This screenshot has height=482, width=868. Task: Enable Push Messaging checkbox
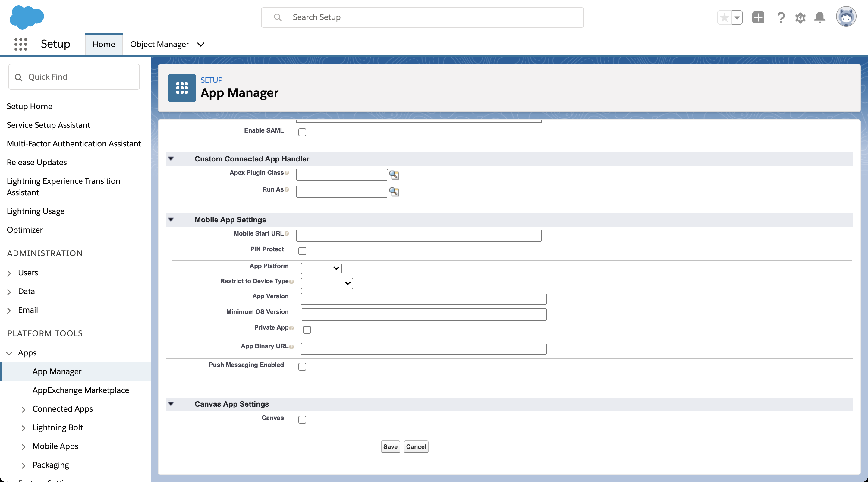302,366
